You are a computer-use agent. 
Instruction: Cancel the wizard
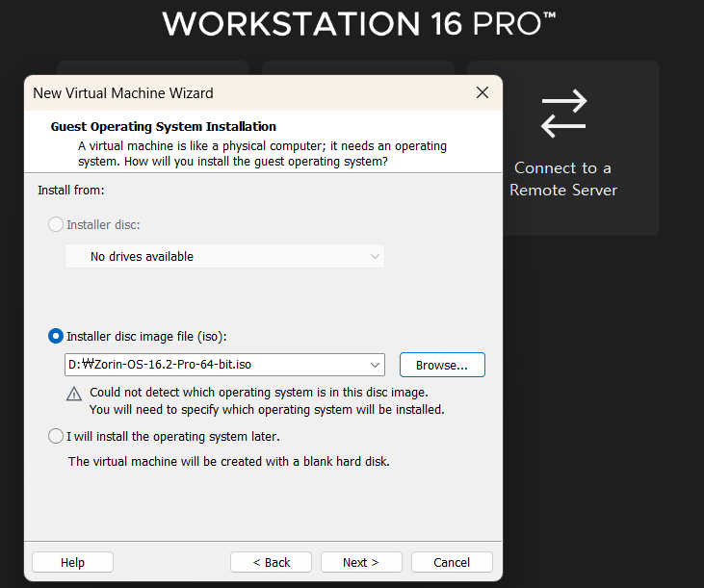tap(452, 562)
